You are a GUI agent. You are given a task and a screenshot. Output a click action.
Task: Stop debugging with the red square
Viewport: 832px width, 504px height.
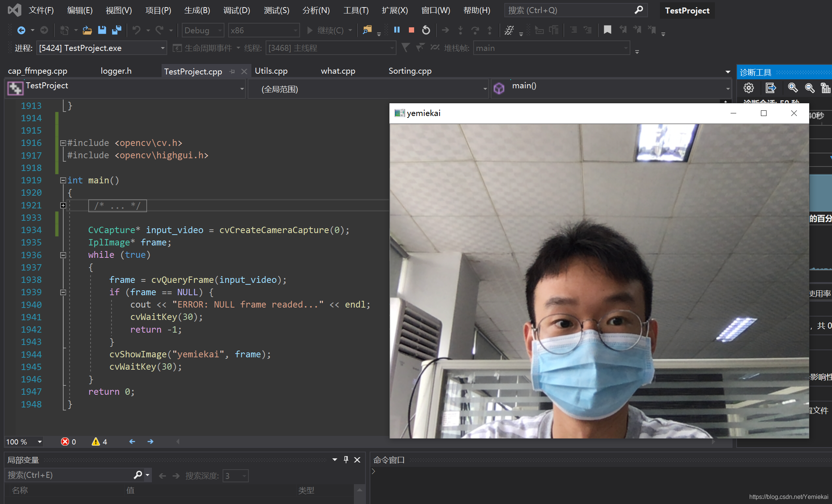click(x=411, y=30)
